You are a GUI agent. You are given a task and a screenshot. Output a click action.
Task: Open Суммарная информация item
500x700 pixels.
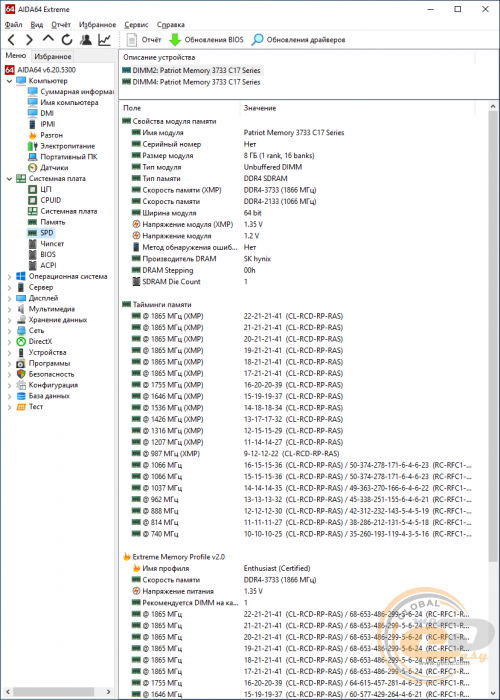[71, 92]
